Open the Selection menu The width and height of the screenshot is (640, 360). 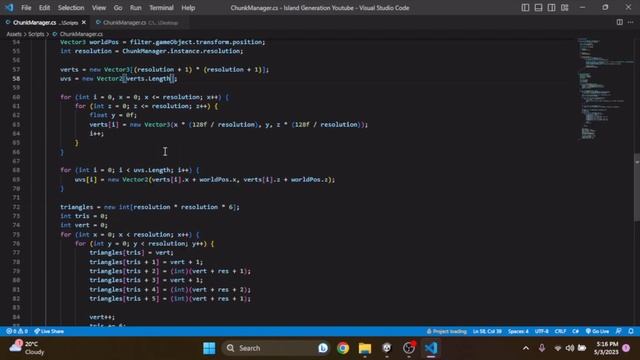click(71, 8)
